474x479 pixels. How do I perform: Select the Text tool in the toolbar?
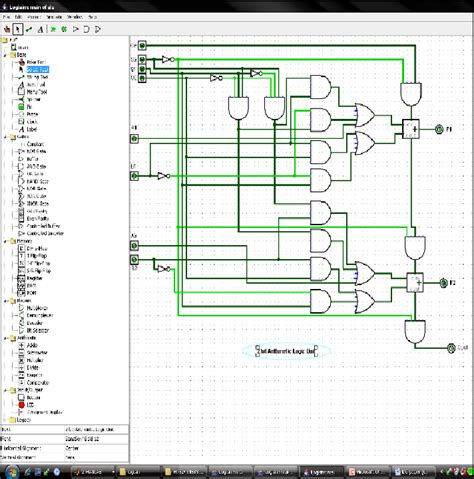pyautogui.click(x=40, y=29)
